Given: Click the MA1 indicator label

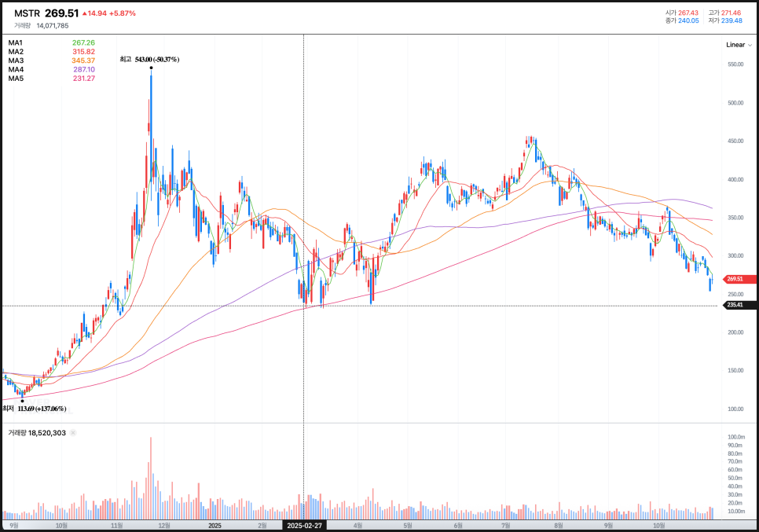Looking at the screenshot, I should [16, 42].
